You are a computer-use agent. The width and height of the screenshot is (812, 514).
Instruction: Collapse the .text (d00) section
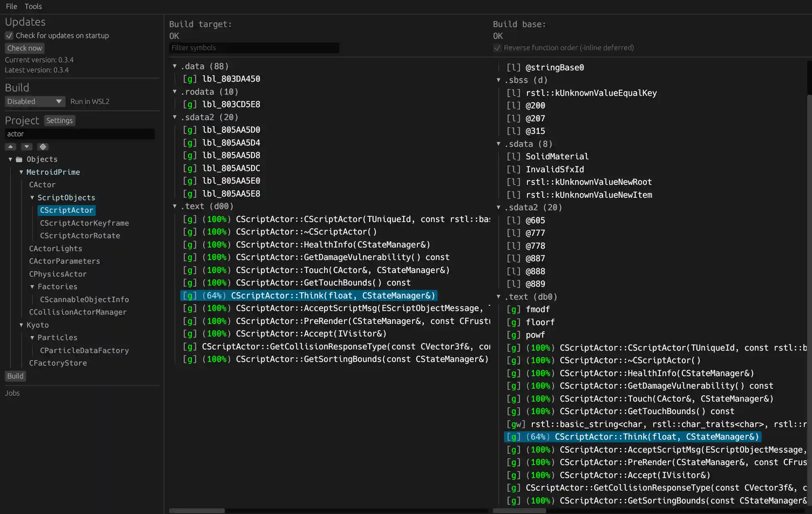175,206
